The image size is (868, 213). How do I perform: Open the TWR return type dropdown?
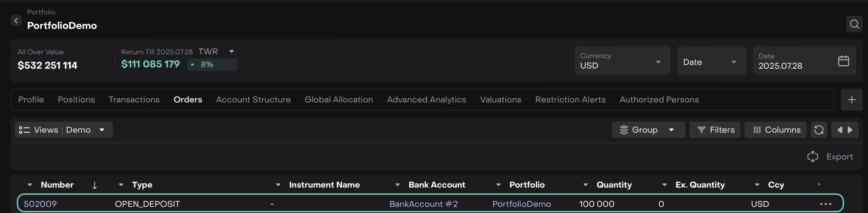(x=231, y=52)
